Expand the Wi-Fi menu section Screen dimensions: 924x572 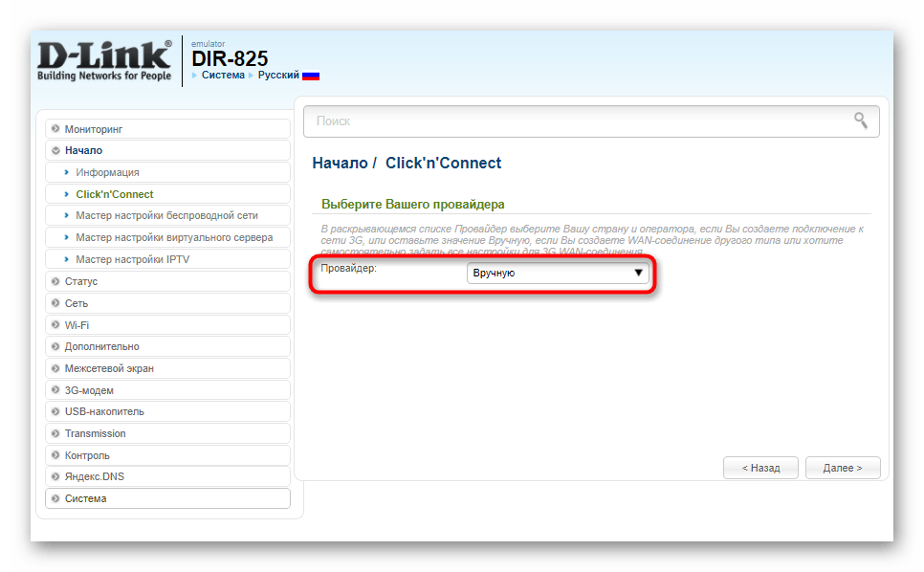coord(77,325)
